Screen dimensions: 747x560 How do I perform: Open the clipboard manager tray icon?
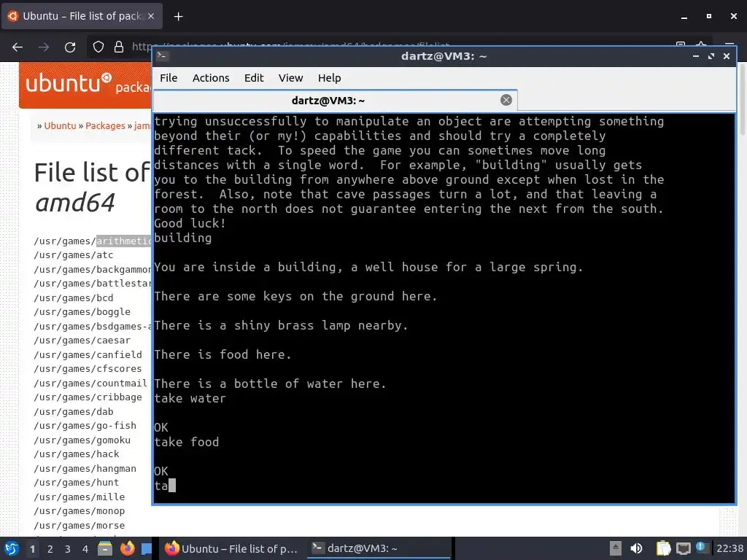pyautogui.click(x=663, y=548)
